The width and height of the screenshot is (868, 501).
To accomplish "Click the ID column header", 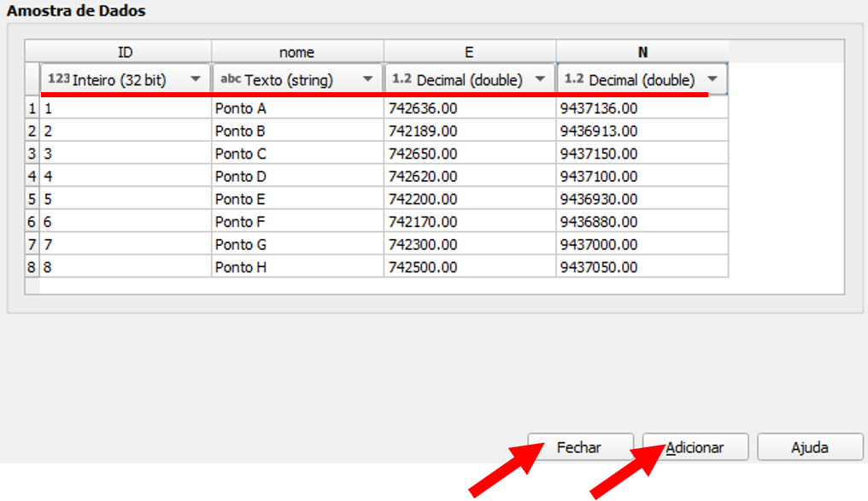I will [125, 52].
